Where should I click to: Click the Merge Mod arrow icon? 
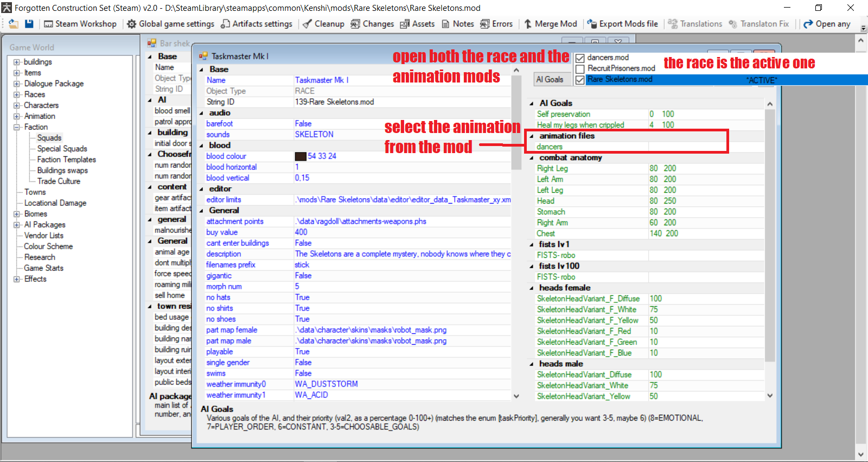[528, 24]
